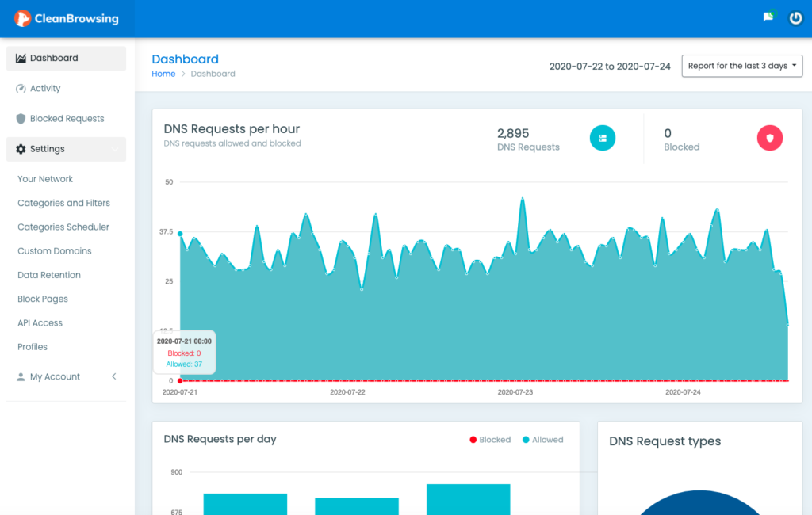Open the Your Network settings link
The width and height of the screenshot is (812, 515).
click(x=45, y=179)
